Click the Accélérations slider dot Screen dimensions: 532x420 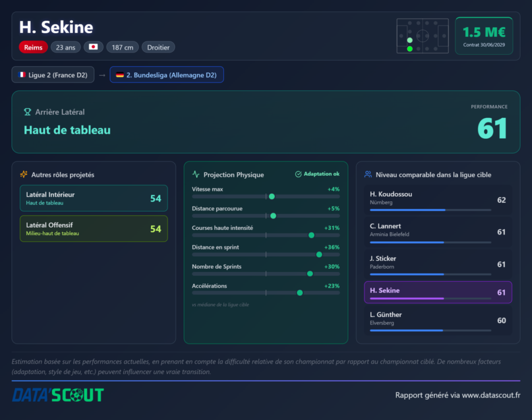(300, 293)
